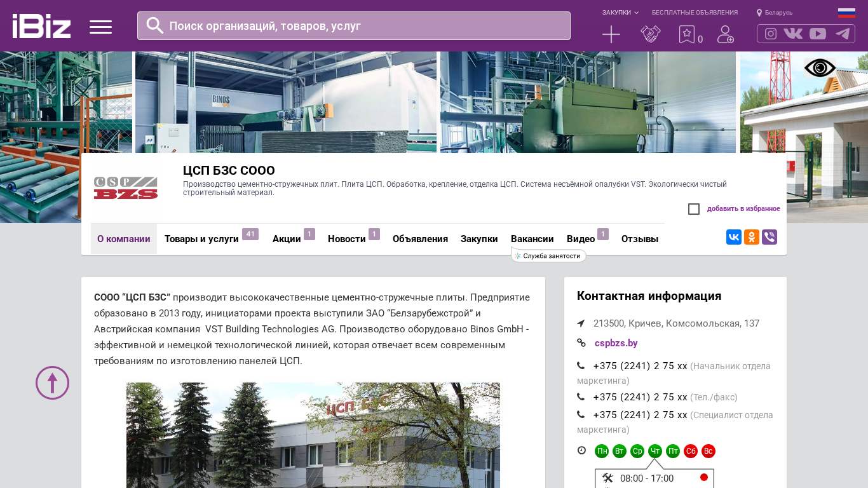This screenshot has width=868, height=488.
Task: Open the ЦСП БЗС building photo
Action: click(313, 435)
